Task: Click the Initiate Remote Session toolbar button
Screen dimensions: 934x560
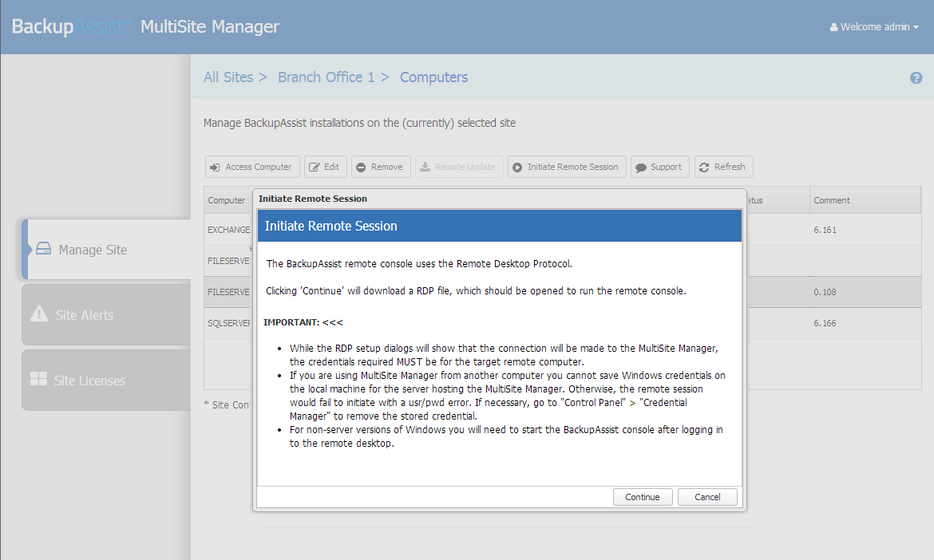Action: click(567, 167)
